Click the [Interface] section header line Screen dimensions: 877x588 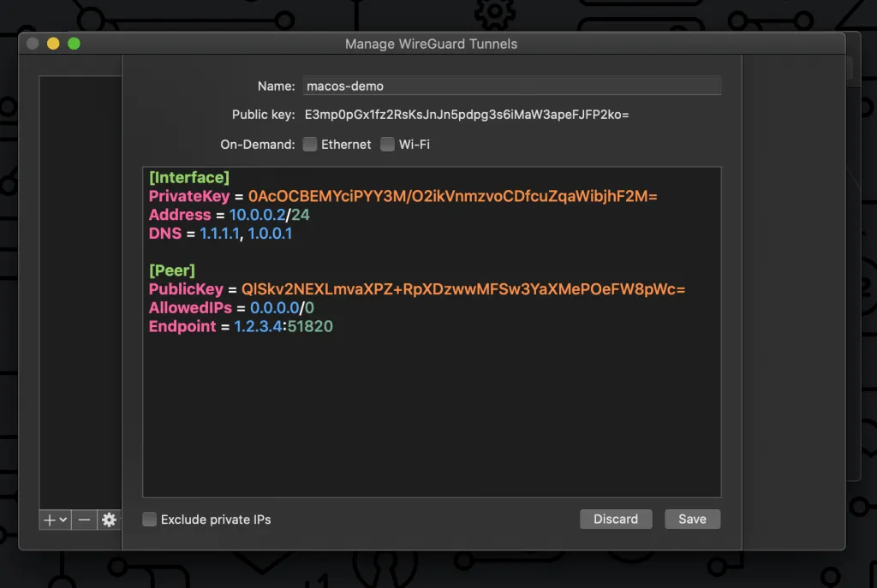tap(189, 178)
